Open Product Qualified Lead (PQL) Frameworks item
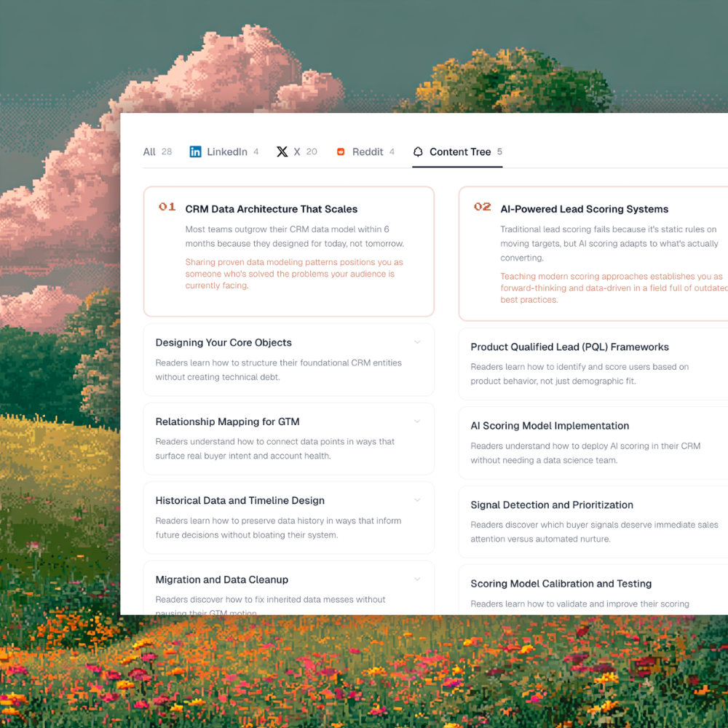The height and width of the screenshot is (728, 728). 593,364
